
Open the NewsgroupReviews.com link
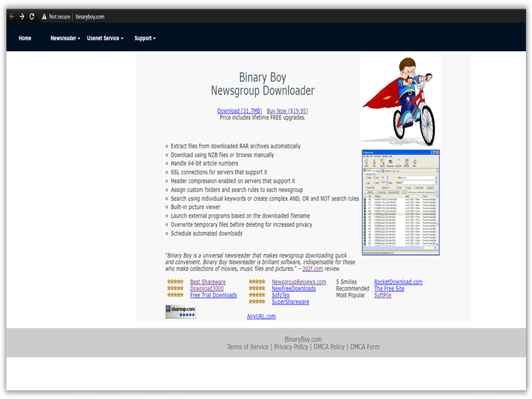coord(298,282)
